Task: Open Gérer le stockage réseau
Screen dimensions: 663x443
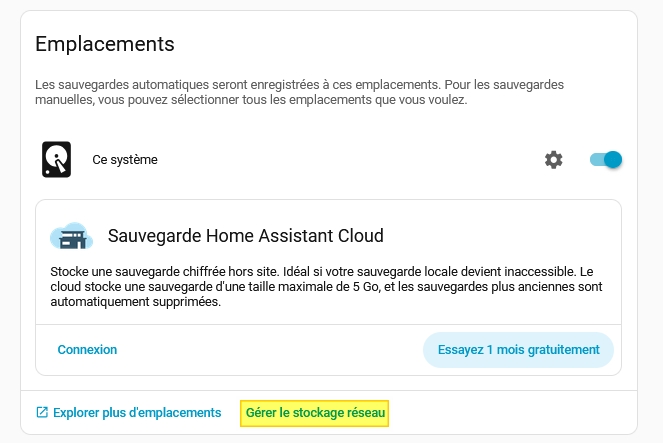Action: click(x=315, y=412)
